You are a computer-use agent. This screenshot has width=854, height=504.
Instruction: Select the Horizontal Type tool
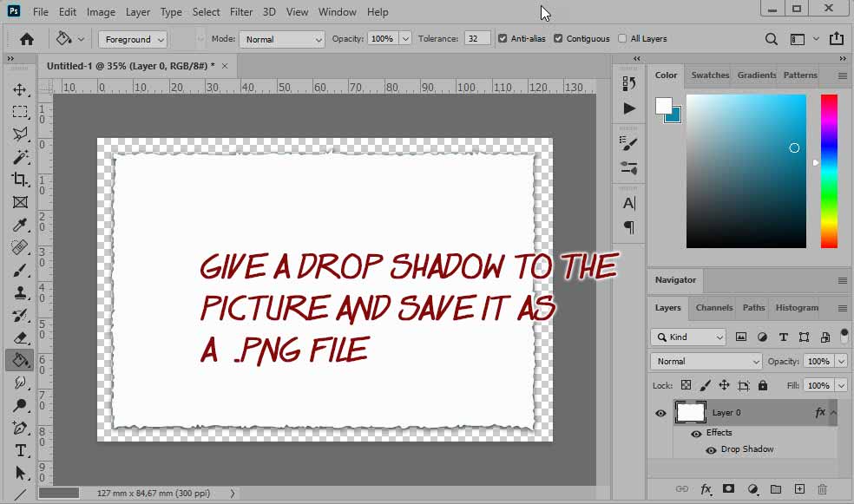(x=20, y=450)
